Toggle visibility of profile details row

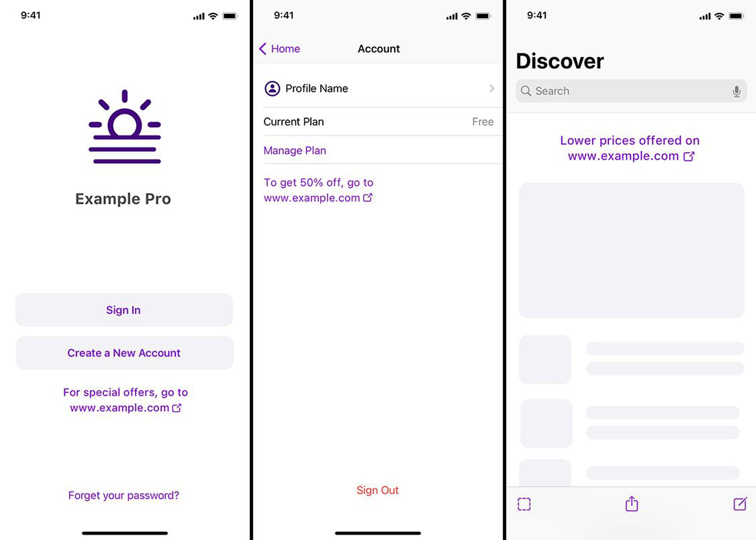[x=378, y=88]
